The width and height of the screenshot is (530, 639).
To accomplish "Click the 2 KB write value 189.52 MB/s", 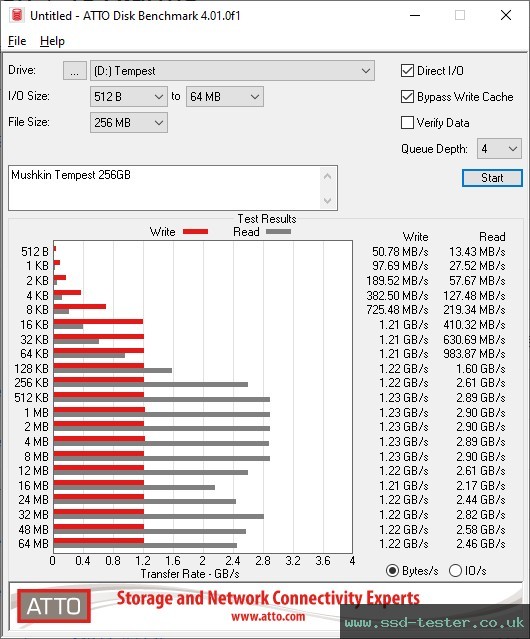I will point(397,281).
